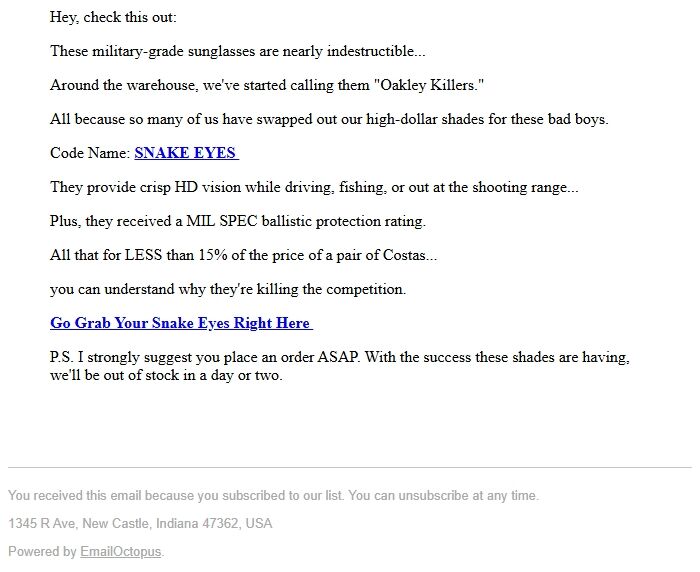
Task: Click the 'out of stock' closing line
Action: click(x=166, y=376)
